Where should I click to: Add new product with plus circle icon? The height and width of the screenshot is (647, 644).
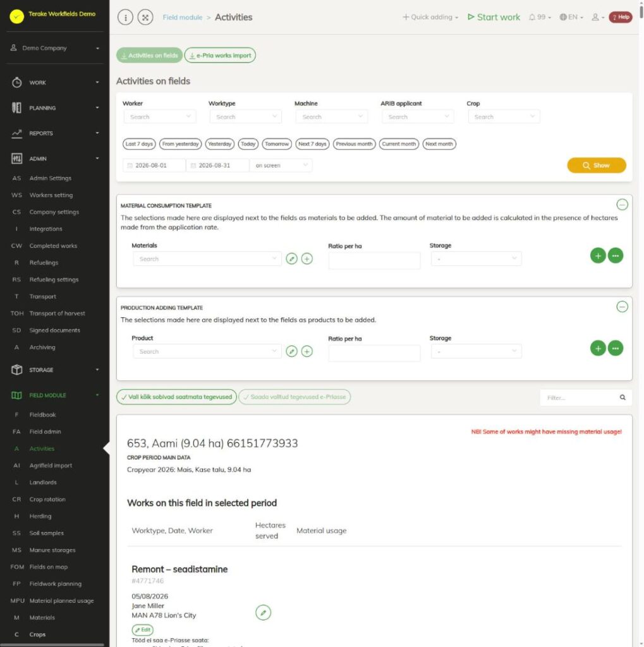point(307,351)
